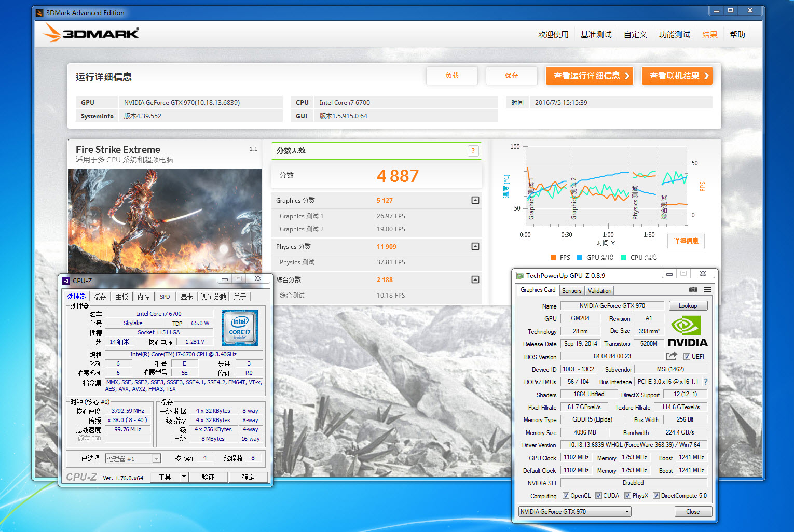Open the 工具 dropdown arrow in CPU-Z
The width and height of the screenshot is (794, 532).
(184, 477)
